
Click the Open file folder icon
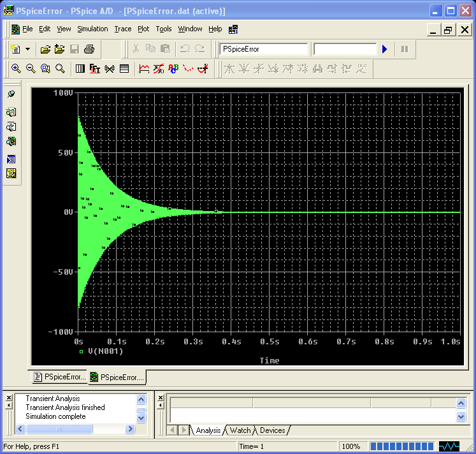[45, 49]
